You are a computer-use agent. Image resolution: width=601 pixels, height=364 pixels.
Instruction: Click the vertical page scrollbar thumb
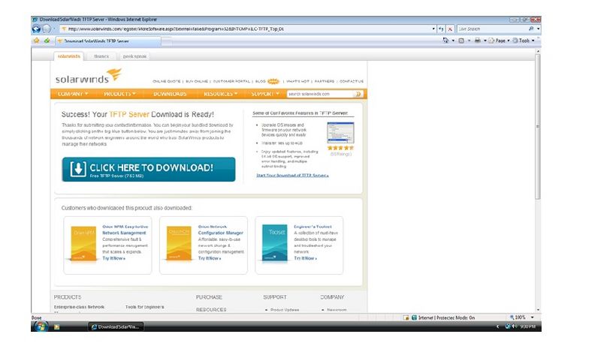[x=538, y=126]
